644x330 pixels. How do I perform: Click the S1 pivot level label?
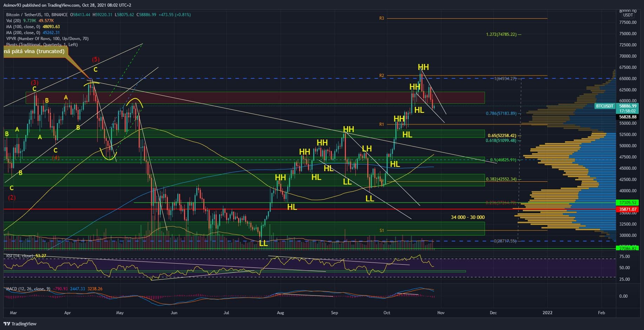(x=382, y=231)
